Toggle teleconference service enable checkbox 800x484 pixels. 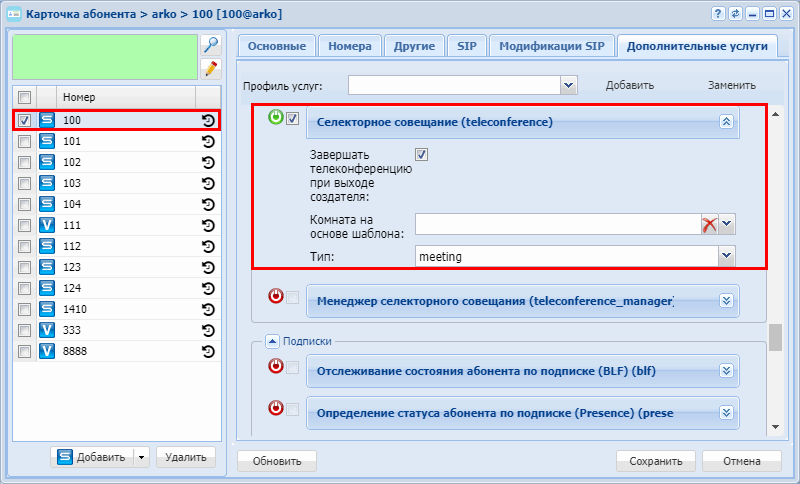click(292, 119)
